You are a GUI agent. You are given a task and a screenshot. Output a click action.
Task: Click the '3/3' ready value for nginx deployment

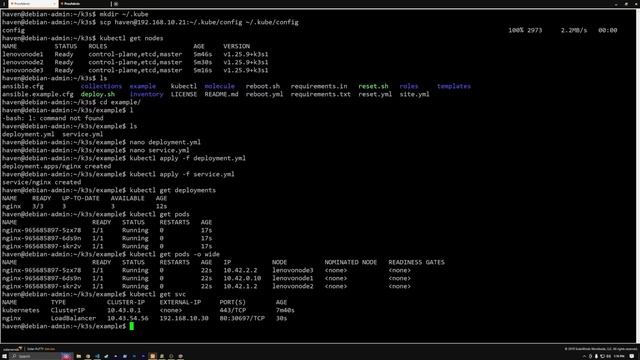coord(38,206)
